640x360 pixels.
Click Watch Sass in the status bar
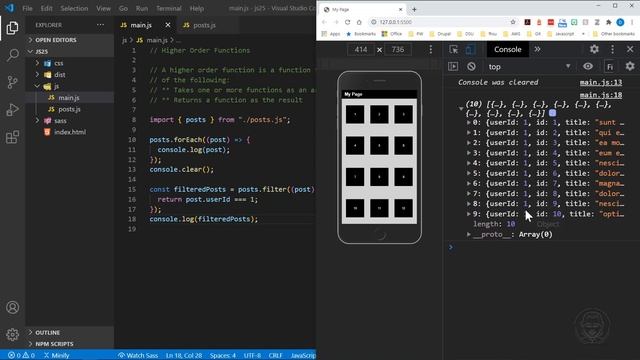coord(138,355)
